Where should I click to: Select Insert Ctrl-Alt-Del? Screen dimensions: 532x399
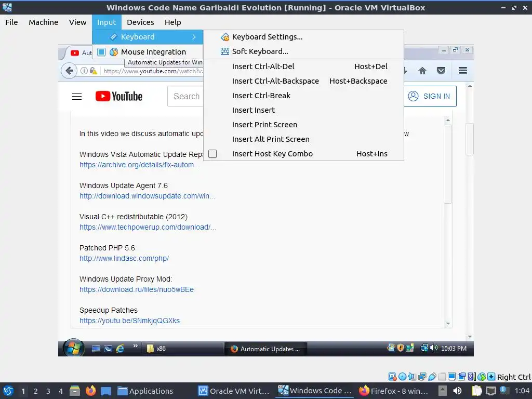click(303, 66)
